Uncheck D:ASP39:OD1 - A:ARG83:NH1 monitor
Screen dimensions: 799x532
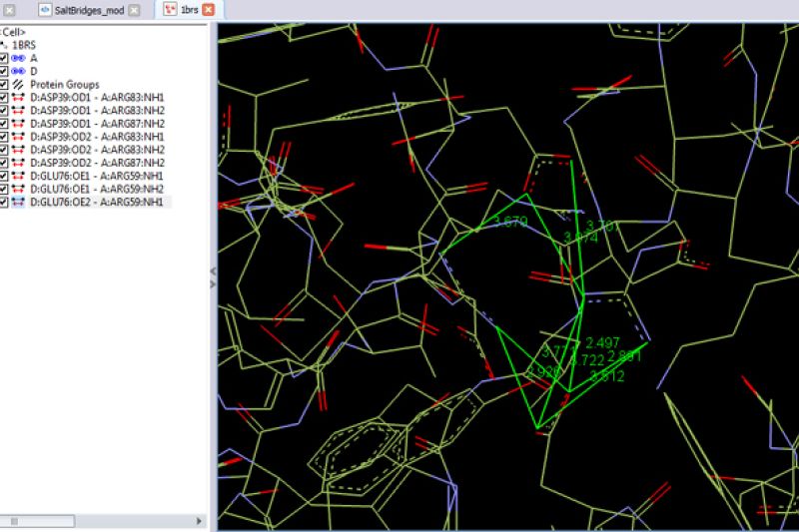tap(4, 97)
